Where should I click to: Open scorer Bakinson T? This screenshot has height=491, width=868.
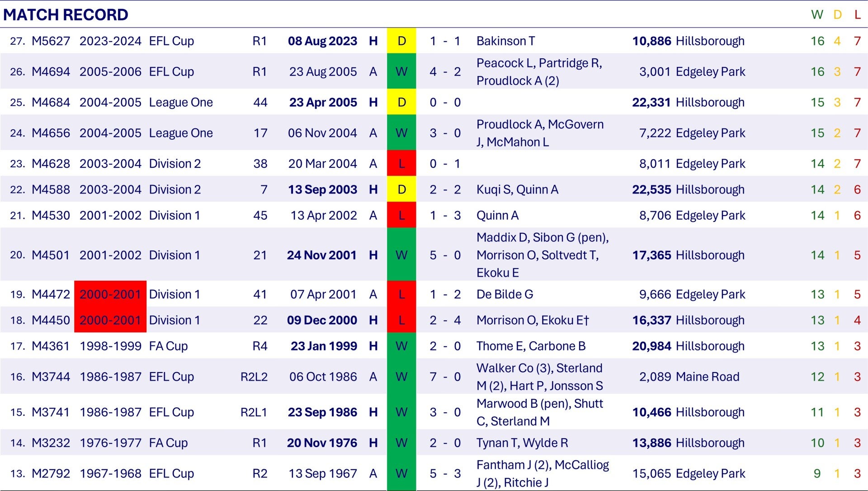point(505,41)
